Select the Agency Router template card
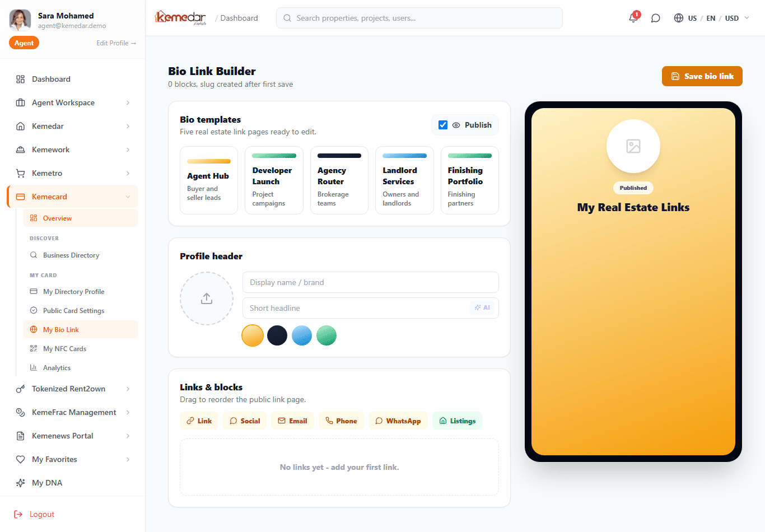 [x=339, y=180]
